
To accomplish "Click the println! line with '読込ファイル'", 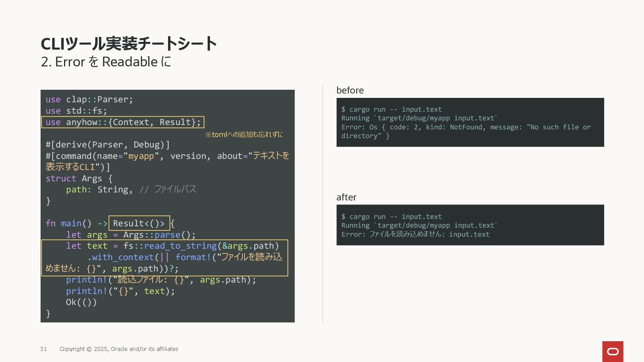I will tap(161, 280).
